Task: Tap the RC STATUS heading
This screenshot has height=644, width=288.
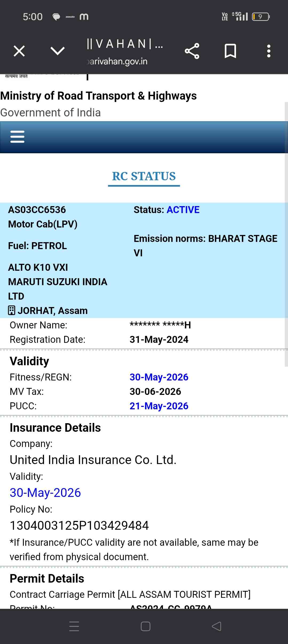Action: click(144, 176)
